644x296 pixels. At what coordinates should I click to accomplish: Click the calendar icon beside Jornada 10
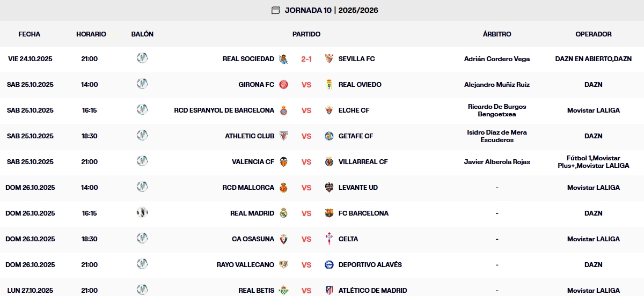pyautogui.click(x=276, y=10)
